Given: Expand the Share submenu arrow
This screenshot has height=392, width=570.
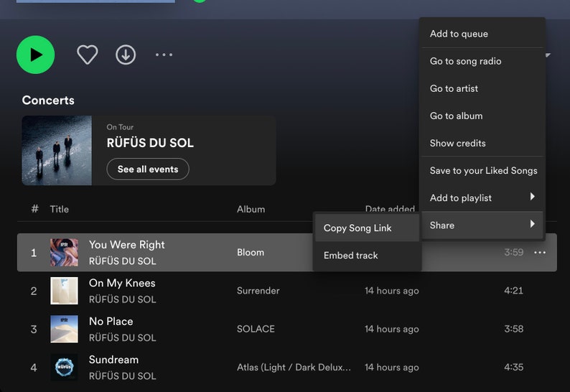Looking at the screenshot, I should tap(532, 224).
